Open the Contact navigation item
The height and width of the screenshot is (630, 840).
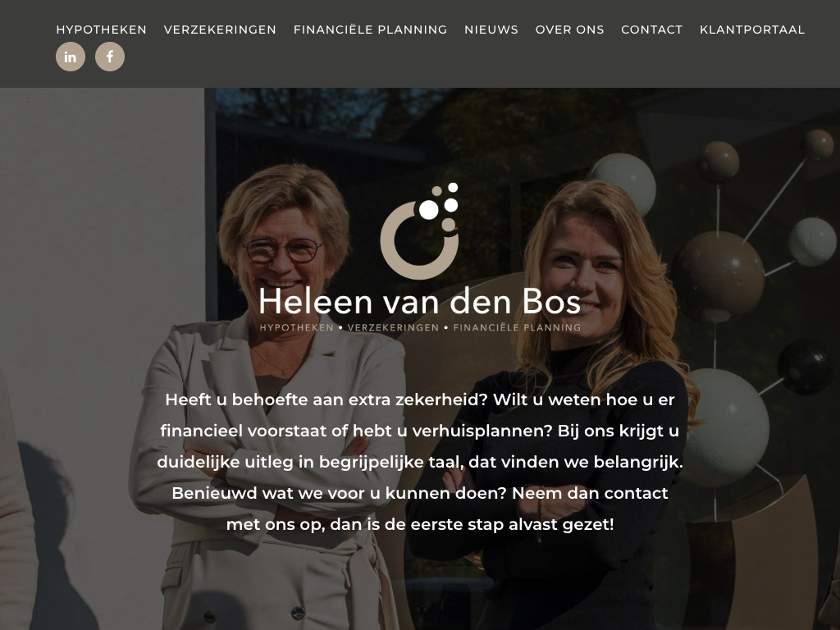coord(652,30)
